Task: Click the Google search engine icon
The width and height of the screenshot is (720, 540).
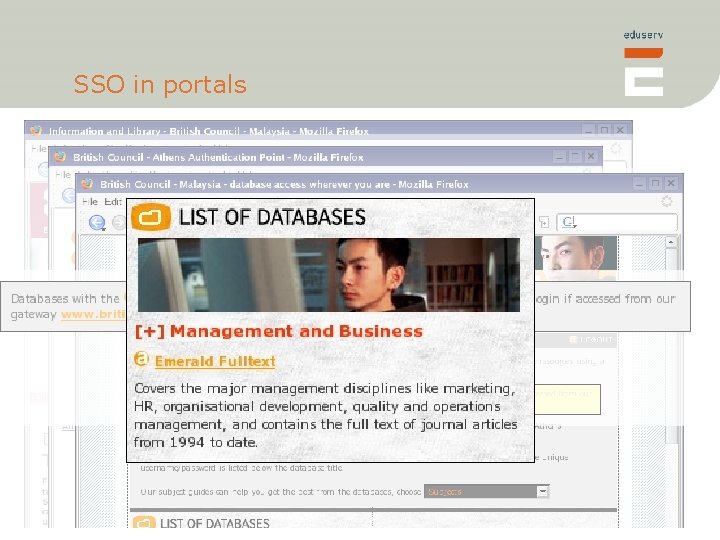Action: [568, 222]
